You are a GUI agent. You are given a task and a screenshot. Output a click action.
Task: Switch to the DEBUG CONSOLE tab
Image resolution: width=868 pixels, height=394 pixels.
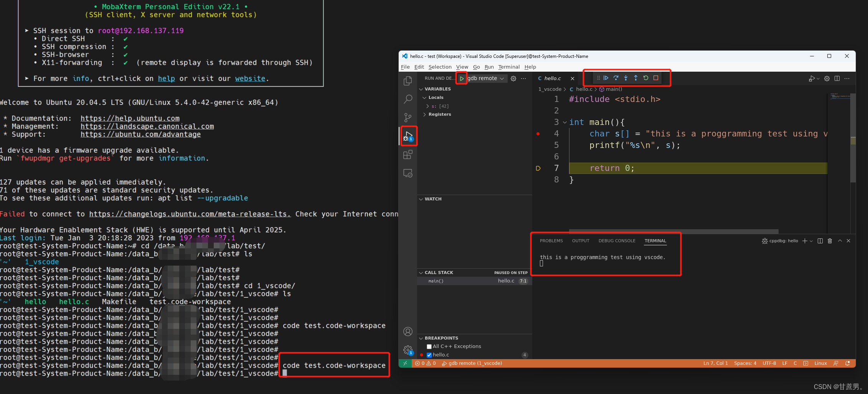click(x=617, y=241)
